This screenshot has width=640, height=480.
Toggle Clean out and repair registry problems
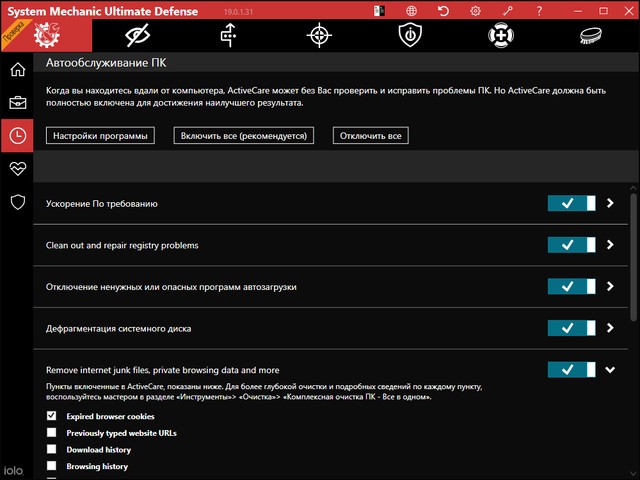(572, 245)
